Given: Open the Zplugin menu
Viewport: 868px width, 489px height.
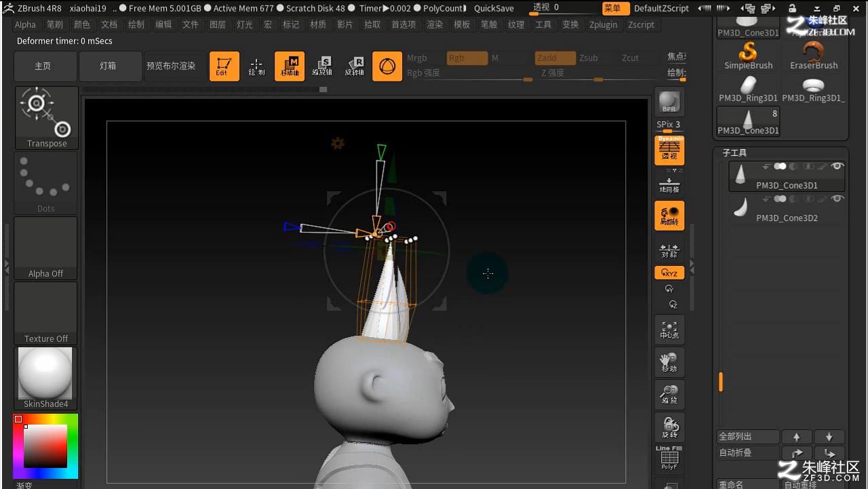Looking at the screenshot, I should coord(604,24).
